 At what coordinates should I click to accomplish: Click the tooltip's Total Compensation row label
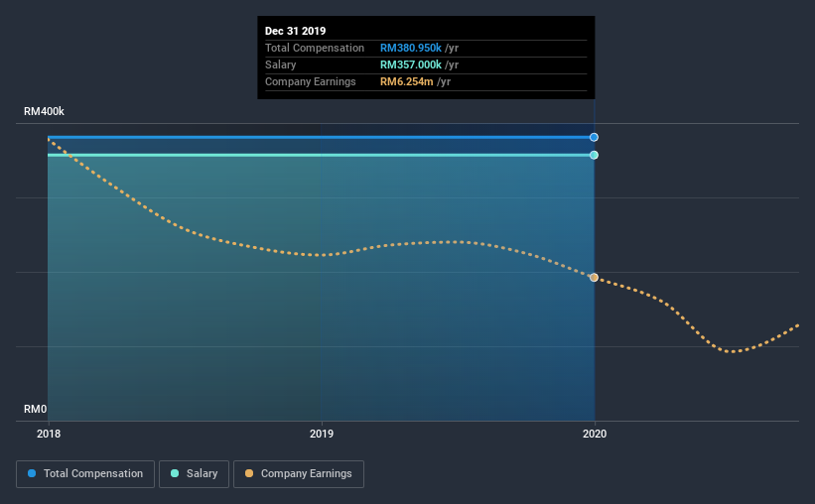(x=315, y=48)
